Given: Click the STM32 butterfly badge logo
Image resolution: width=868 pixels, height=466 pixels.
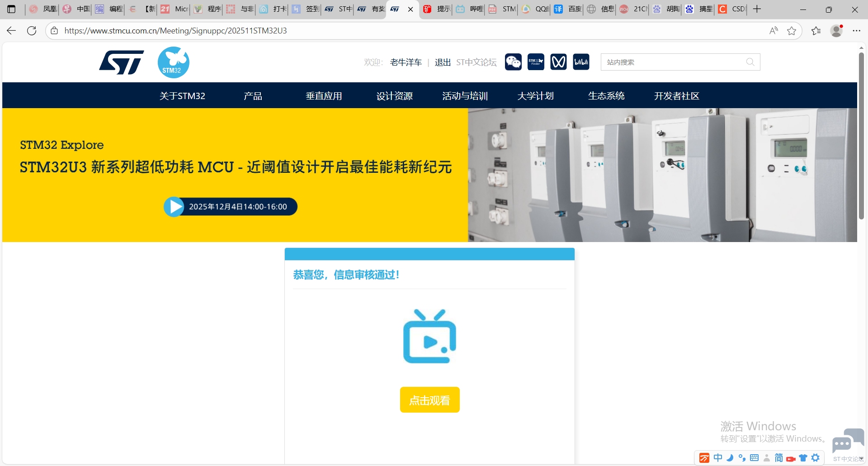Looking at the screenshot, I should [x=174, y=62].
